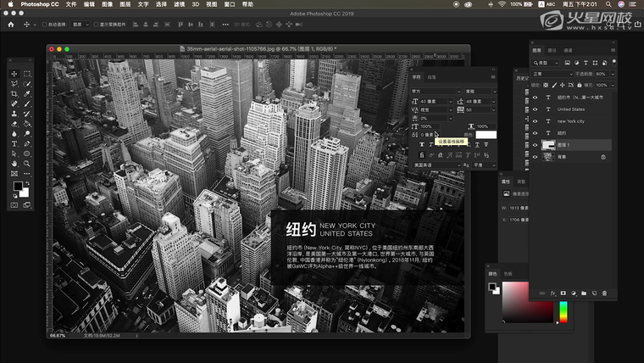Click the delete layer trash icon
Viewport: 644px width, 363px height.
click(605, 293)
